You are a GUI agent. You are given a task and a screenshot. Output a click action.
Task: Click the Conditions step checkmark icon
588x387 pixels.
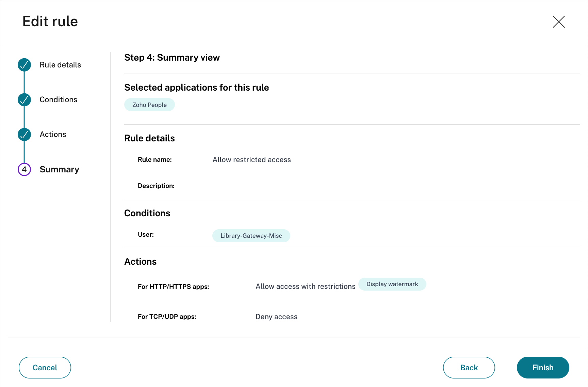tap(24, 99)
